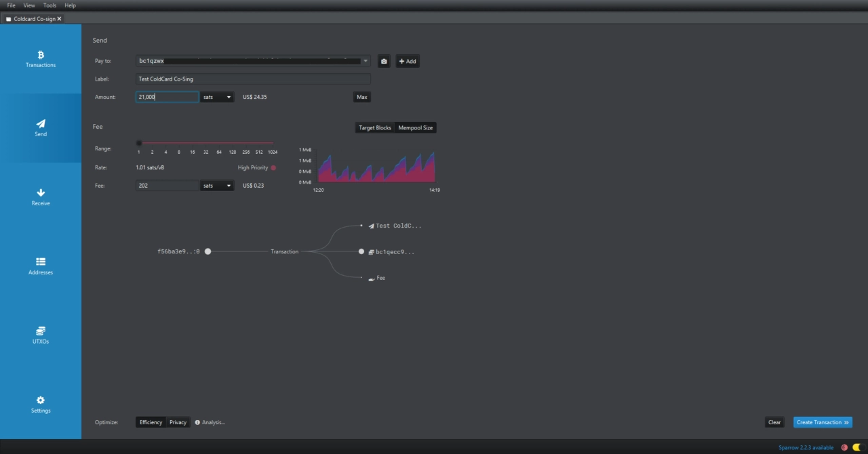Screen dimensions: 868x454
Task: Open the Receive arrow sidebar icon
Action: click(41, 192)
